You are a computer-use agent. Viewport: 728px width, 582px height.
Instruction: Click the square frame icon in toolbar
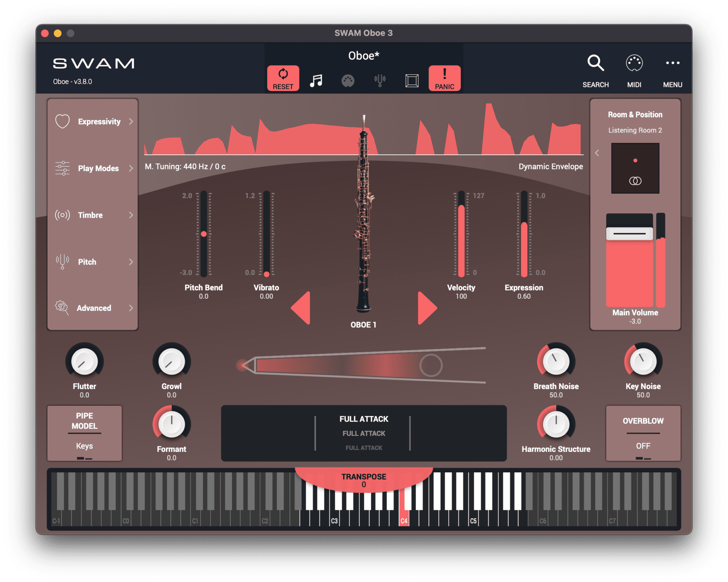412,80
